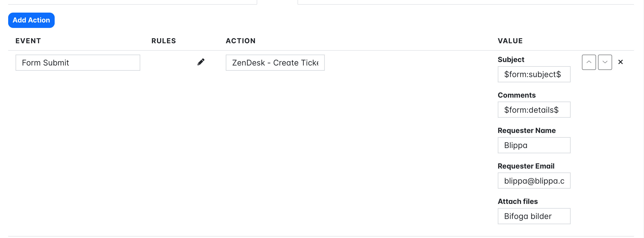Image resolution: width=644 pixels, height=238 pixels.
Task: Click the VALUE column header
Action: coord(510,41)
